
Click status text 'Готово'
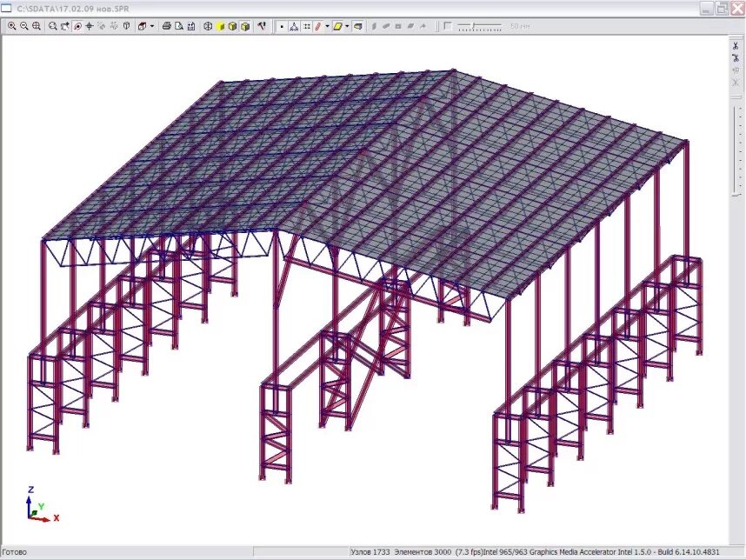[x=14, y=552]
